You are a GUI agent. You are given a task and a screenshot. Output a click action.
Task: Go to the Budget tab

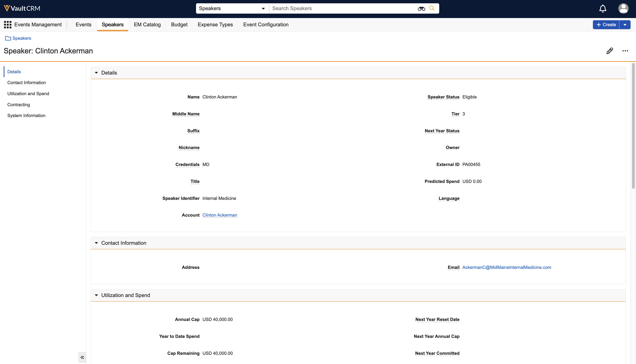[x=179, y=24]
